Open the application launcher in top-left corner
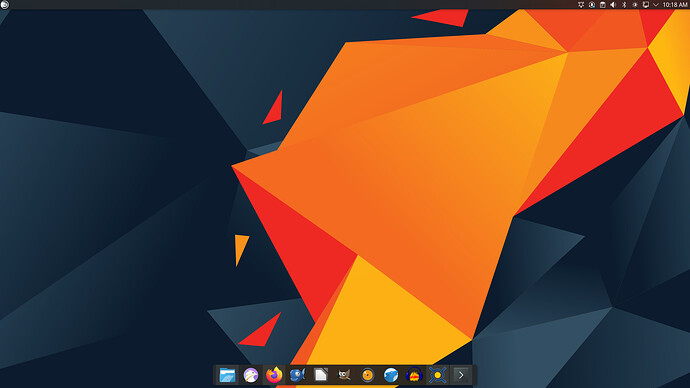Image resolution: width=690 pixels, height=388 pixels. (5, 5)
